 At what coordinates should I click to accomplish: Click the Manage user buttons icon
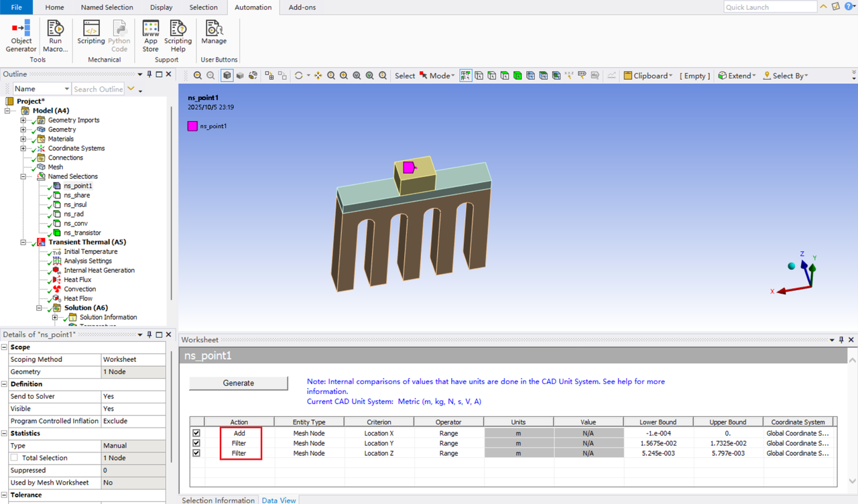click(x=214, y=32)
